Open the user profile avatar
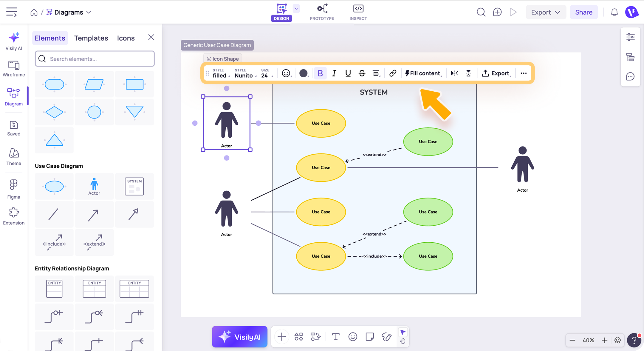This screenshot has width=644, height=351. 631,12
